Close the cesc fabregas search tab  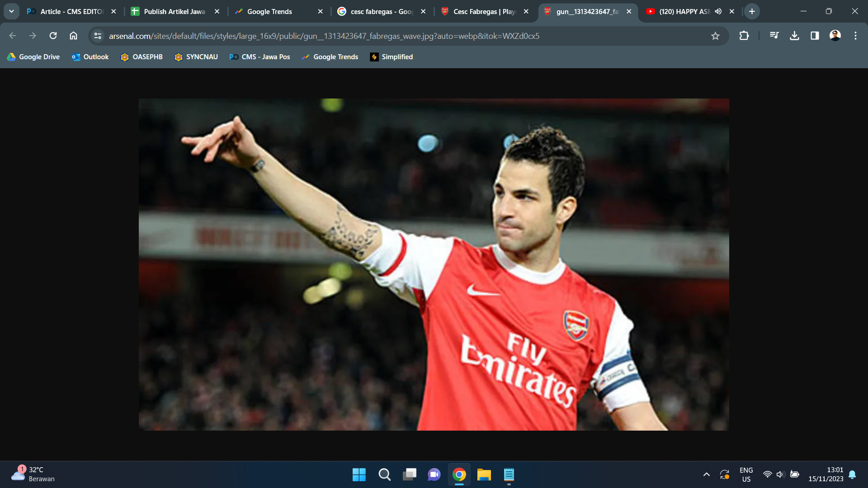click(x=423, y=11)
